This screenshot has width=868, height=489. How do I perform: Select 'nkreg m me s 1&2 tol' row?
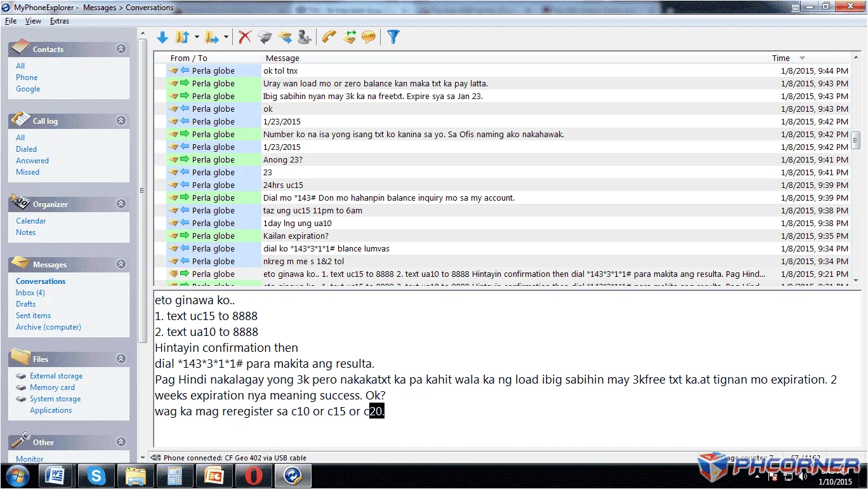pyautogui.click(x=501, y=261)
